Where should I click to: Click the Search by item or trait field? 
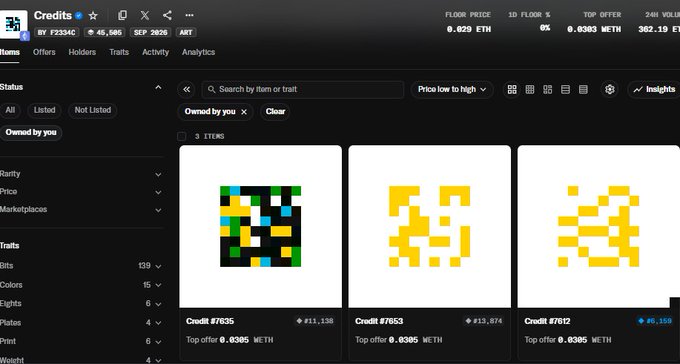point(303,89)
